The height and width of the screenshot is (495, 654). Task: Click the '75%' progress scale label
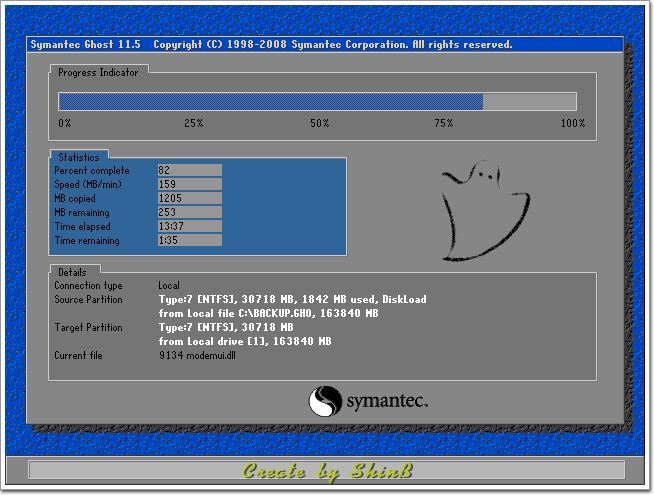tap(443, 123)
